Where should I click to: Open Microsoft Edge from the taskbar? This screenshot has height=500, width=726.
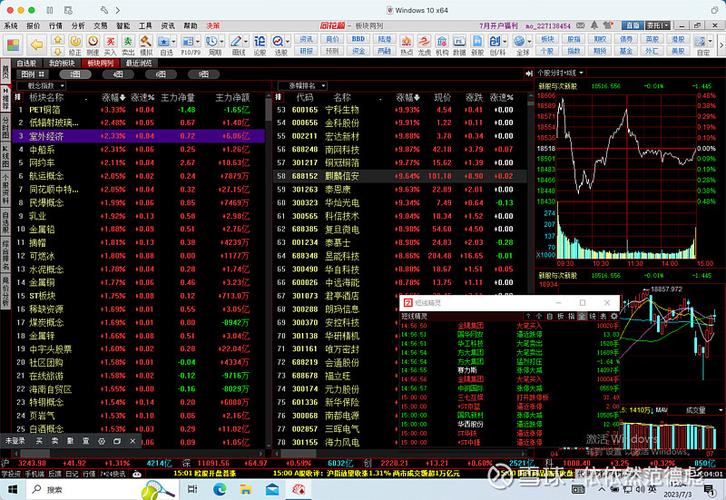pyautogui.click(x=219, y=489)
